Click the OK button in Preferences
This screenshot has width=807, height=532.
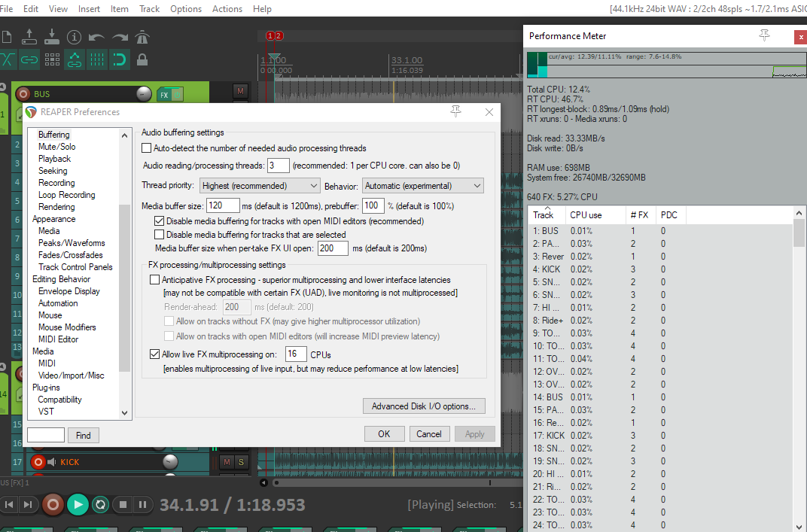384,433
